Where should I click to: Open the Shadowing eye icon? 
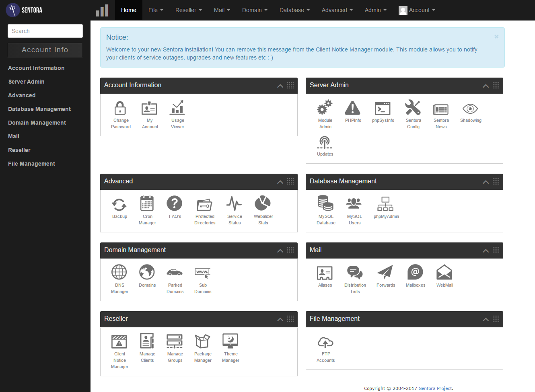pyautogui.click(x=470, y=109)
